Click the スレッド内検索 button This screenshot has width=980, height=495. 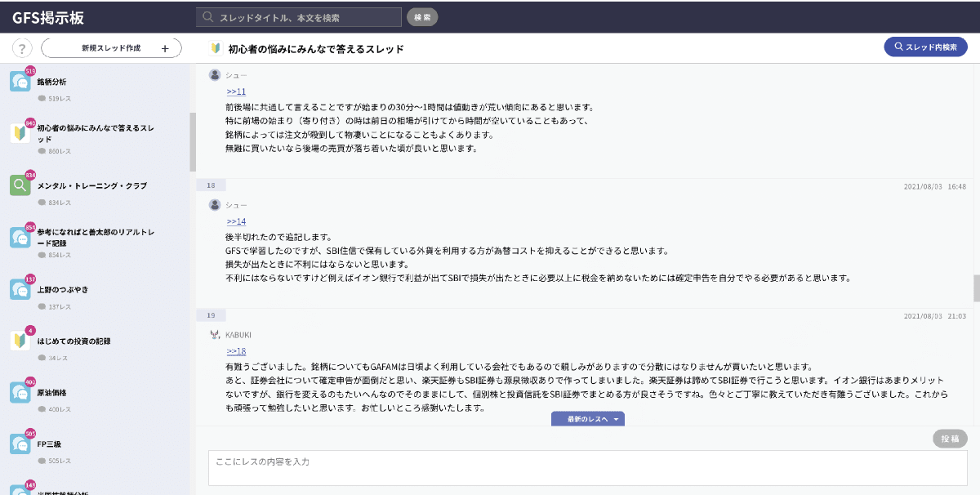(x=925, y=47)
